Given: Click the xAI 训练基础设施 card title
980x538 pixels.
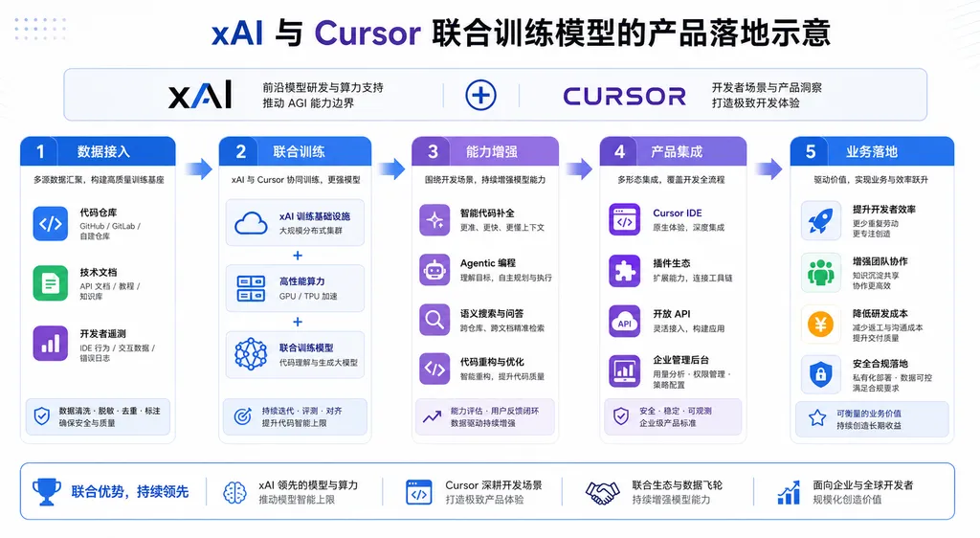Looking at the screenshot, I should (314, 216).
